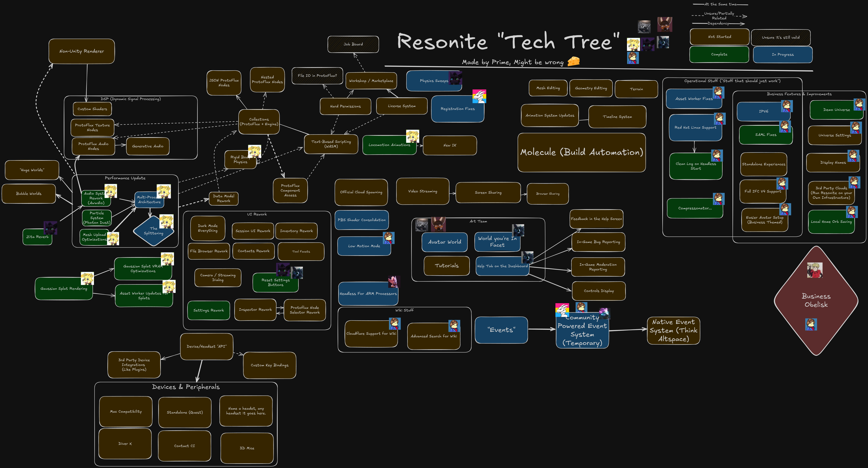The image size is (868, 468).
Task: Click the Dark Mode Everything node
Action: click(208, 228)
